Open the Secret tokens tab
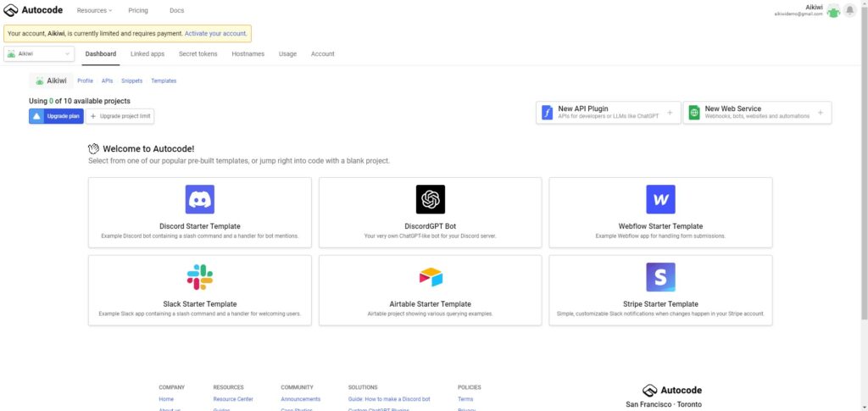Screen dimensions: 868x411 click(198, 53)
